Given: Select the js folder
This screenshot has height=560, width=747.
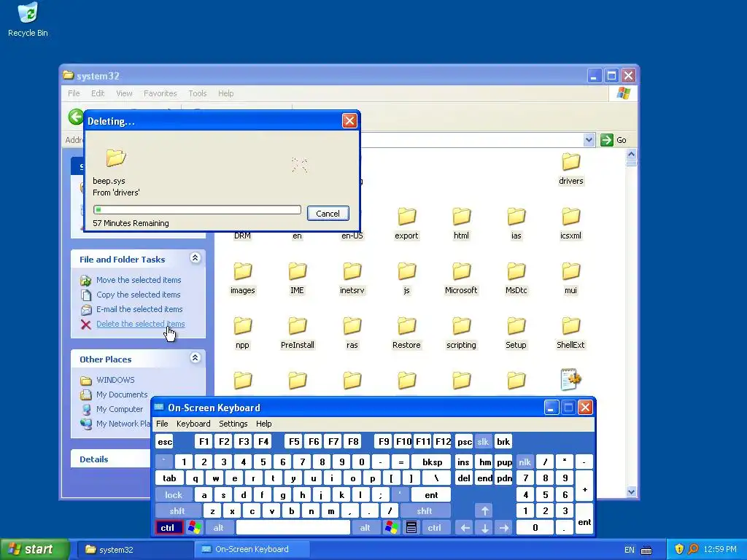Looking at the screenshot, I should (406, 278).
